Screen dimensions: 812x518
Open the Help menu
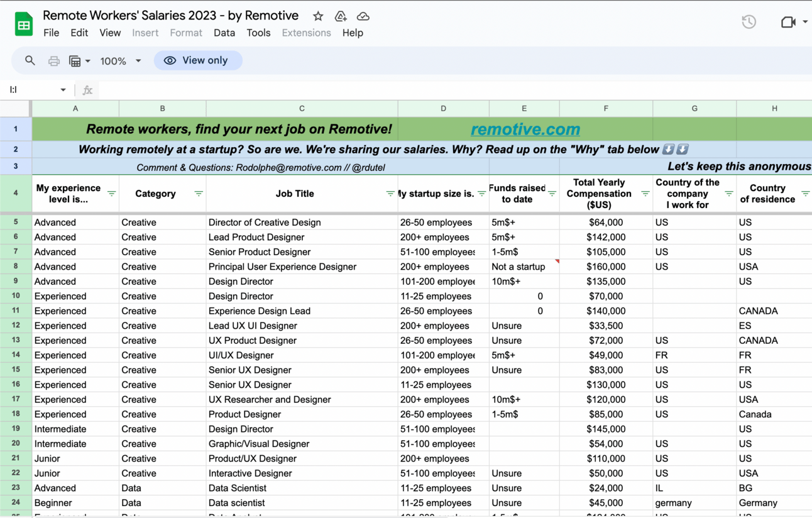(353, 33)
